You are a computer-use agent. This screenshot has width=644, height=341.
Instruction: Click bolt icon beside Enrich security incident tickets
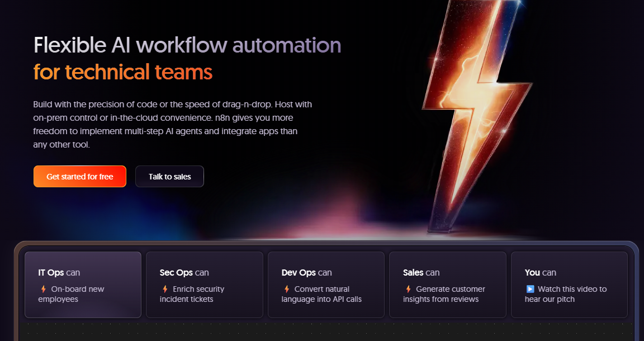click(165, 289)
